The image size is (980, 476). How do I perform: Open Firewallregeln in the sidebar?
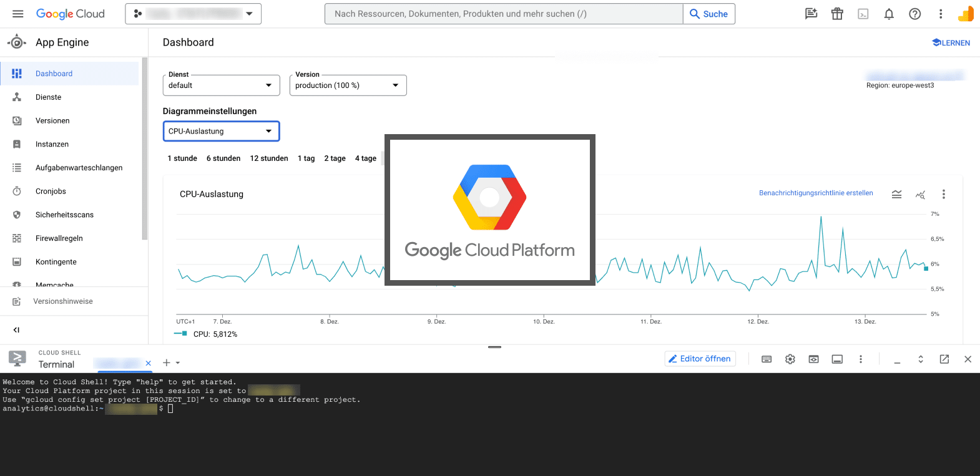click(69, 238)
